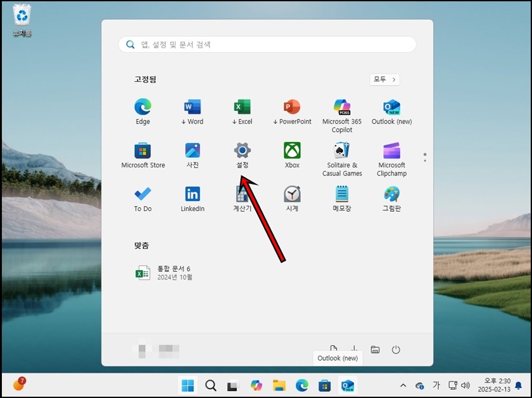Open the Edge pinned app
Viewport: 532px width, 398px height.
(142, 112)
